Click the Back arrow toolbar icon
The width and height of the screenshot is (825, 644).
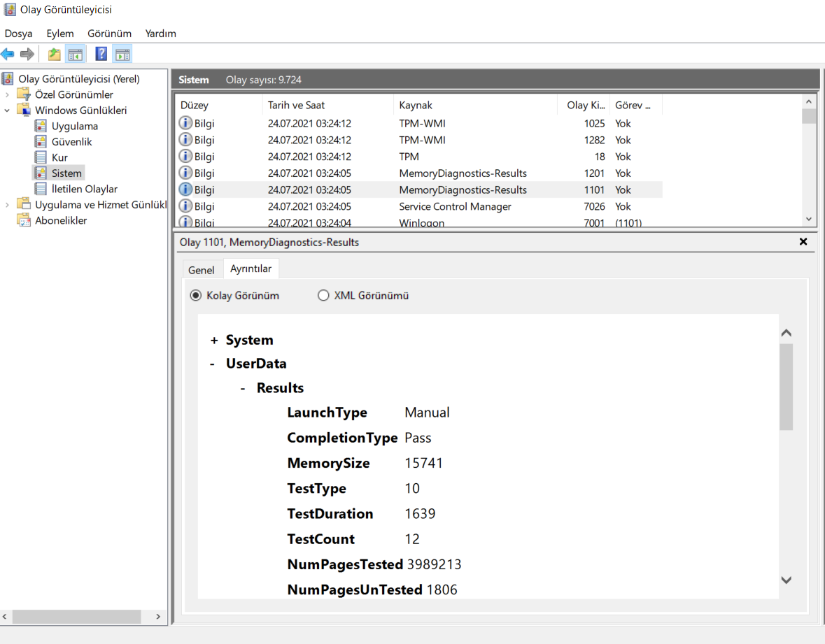click(8, 55)
